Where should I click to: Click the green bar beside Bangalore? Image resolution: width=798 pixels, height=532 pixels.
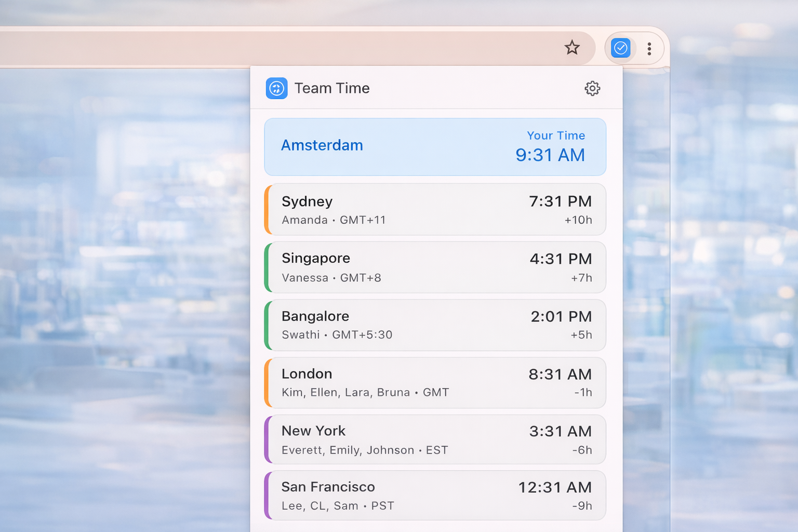[268, 325]
